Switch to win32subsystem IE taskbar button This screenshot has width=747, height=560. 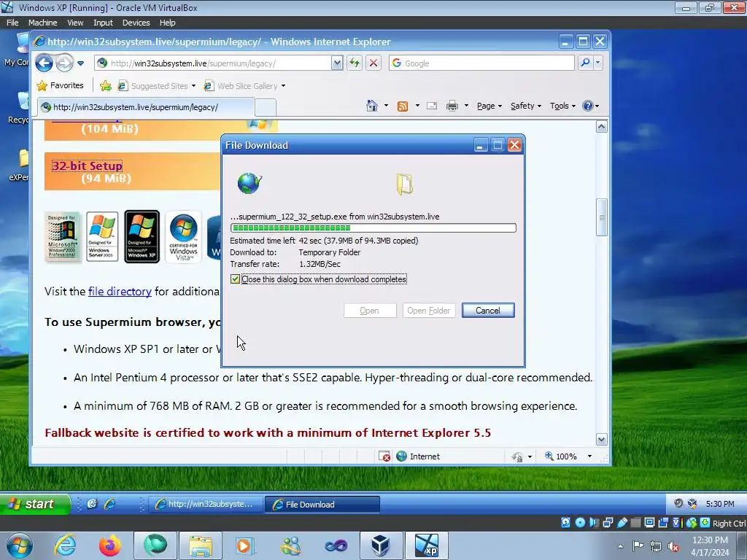click(205, 504)
